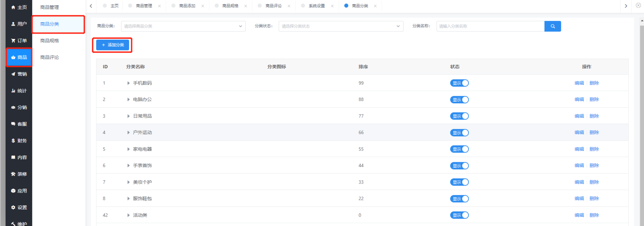Click 删除 link for 日常用品
The image size is (644, 226).
click(594, 116)
